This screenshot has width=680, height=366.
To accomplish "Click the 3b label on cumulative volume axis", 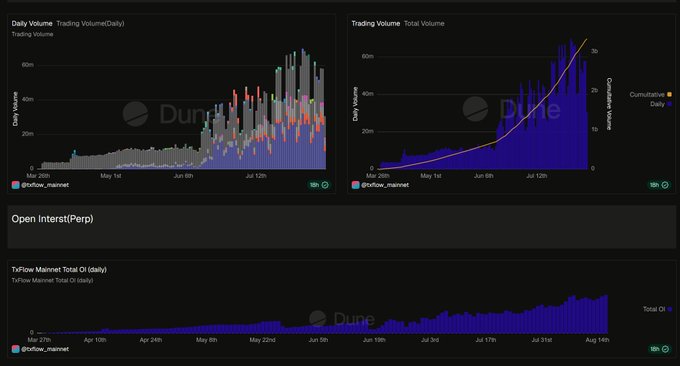I will click(x=594, y=51).
